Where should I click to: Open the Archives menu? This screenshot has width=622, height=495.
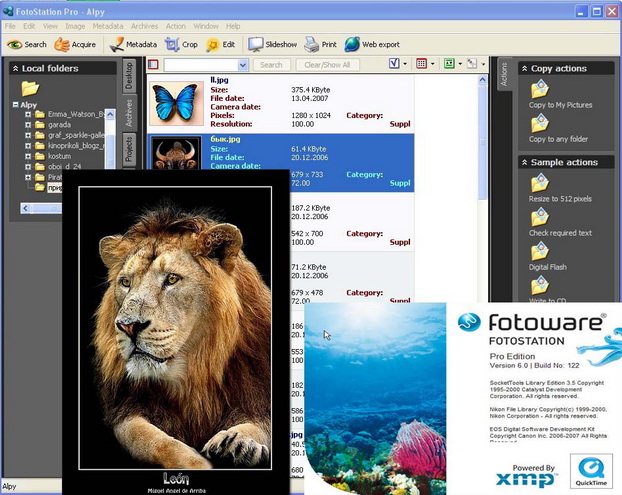(144, 26)
